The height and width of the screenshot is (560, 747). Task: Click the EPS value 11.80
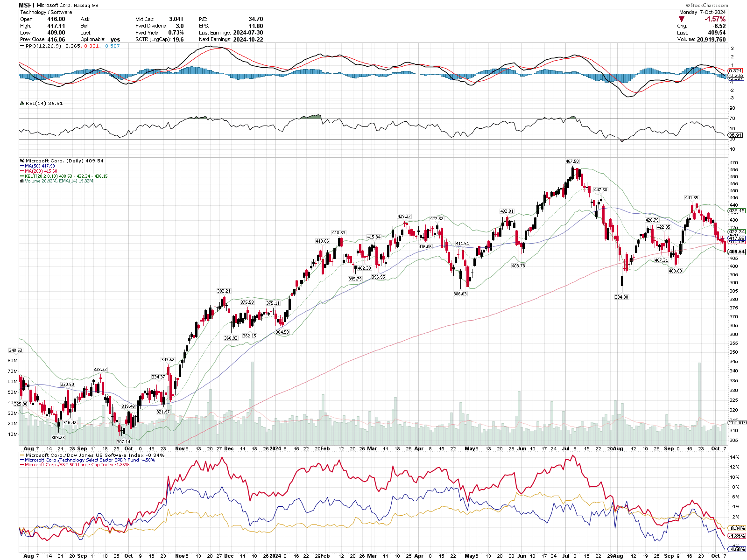256,26
